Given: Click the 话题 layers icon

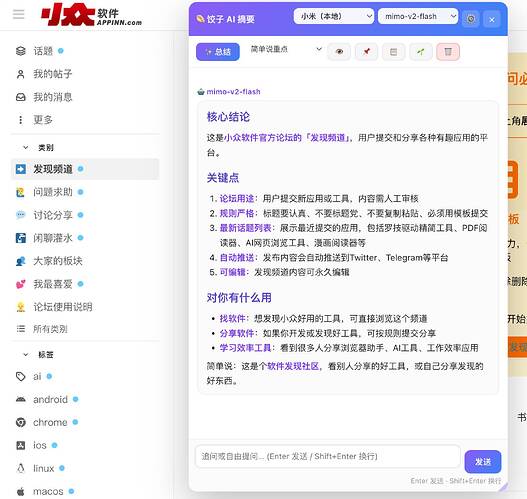Looking at the screenshot, I should pyautogui.click(x=21, y=51).
